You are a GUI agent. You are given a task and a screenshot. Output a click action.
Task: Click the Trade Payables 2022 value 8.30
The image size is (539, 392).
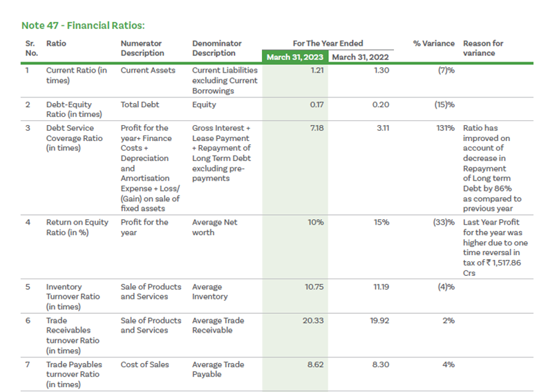(x=380, y=364)
